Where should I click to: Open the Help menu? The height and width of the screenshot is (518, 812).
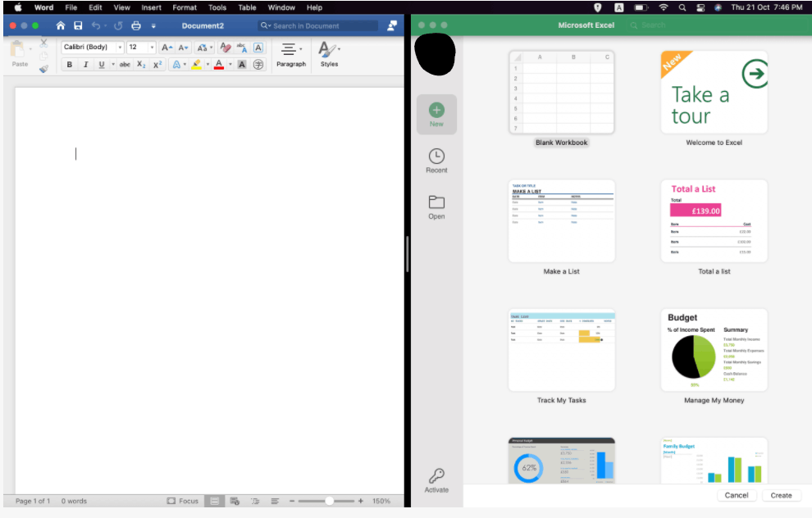(x=314, y=7)
